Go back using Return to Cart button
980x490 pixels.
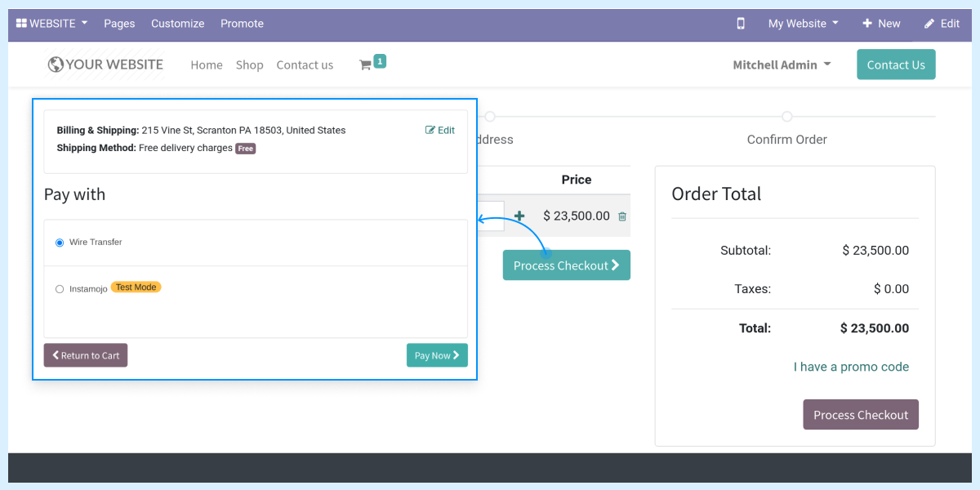pyautogui.click(x=85, y=354)
